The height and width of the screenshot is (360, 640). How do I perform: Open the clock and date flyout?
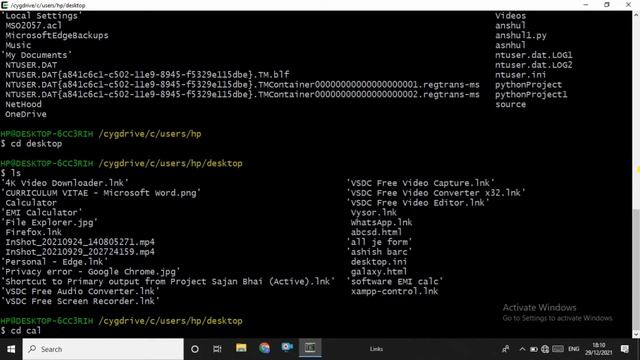coord(599,349)
